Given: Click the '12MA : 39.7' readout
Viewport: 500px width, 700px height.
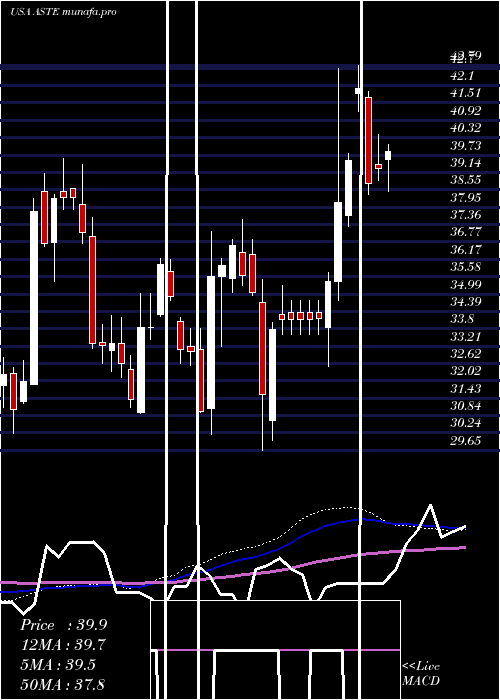Looking at the screenshot, I should coord(63,645).
